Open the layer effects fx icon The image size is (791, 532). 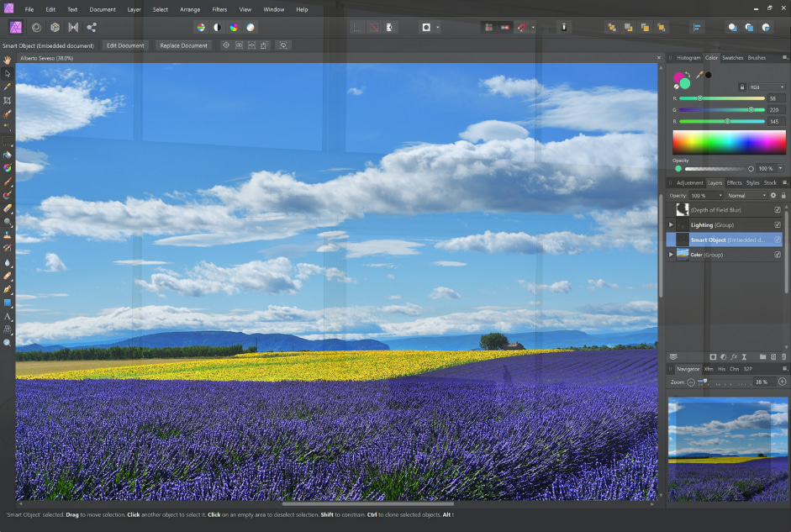(734, 357)
